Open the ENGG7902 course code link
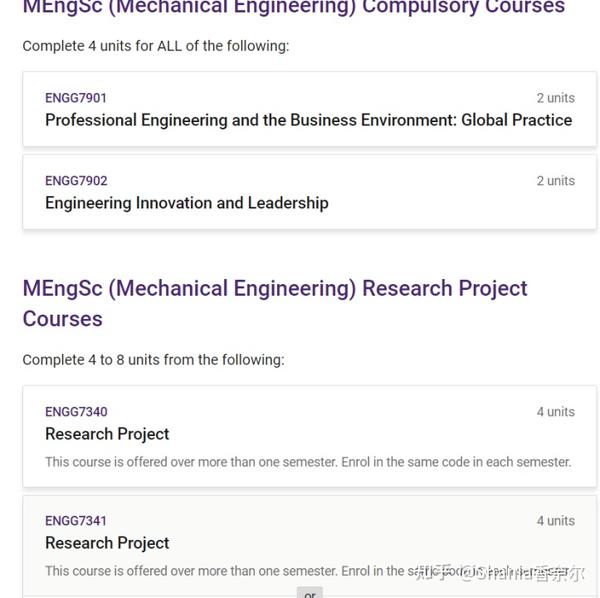 (76, 181)
